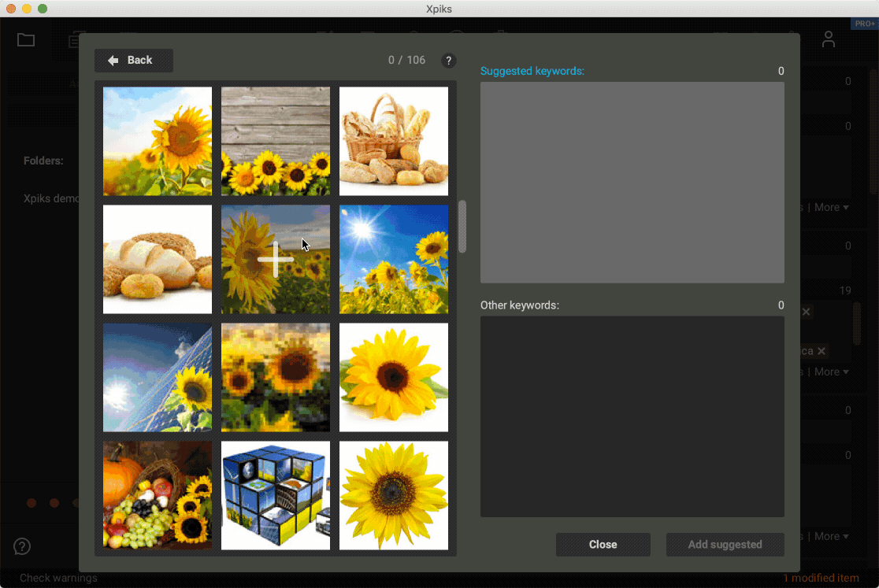Image resolution: width=879 pixels, height=588 pixels.
Task: Click the help circle icon at bottom left
Action: coord(22,546)
